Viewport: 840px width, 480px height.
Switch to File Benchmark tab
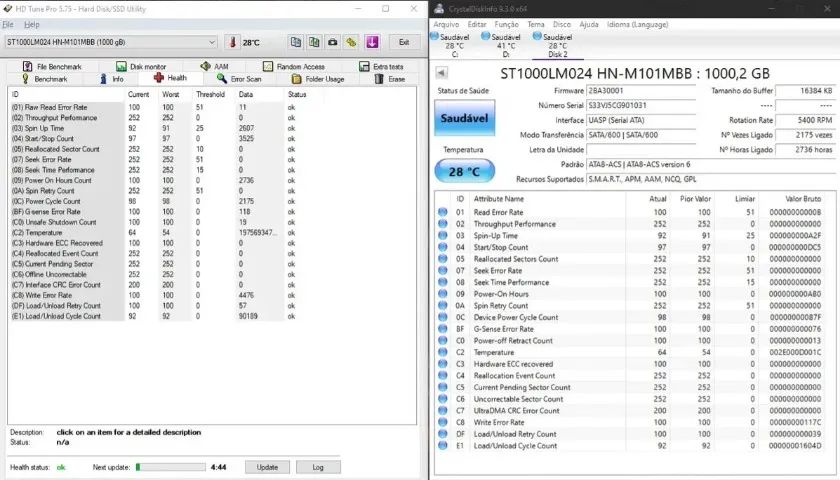pyautogui.click(x=52, y=66)
